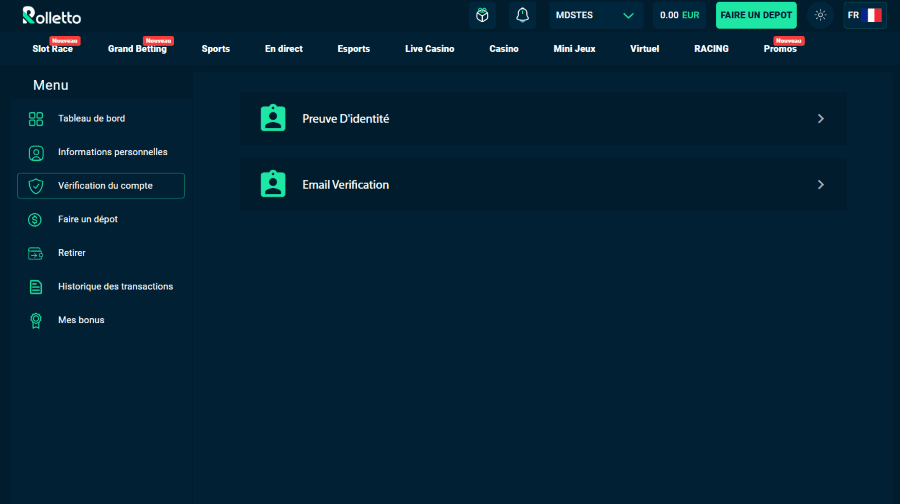Click Informations personnelles profile icon

click(x=36, y=153)
